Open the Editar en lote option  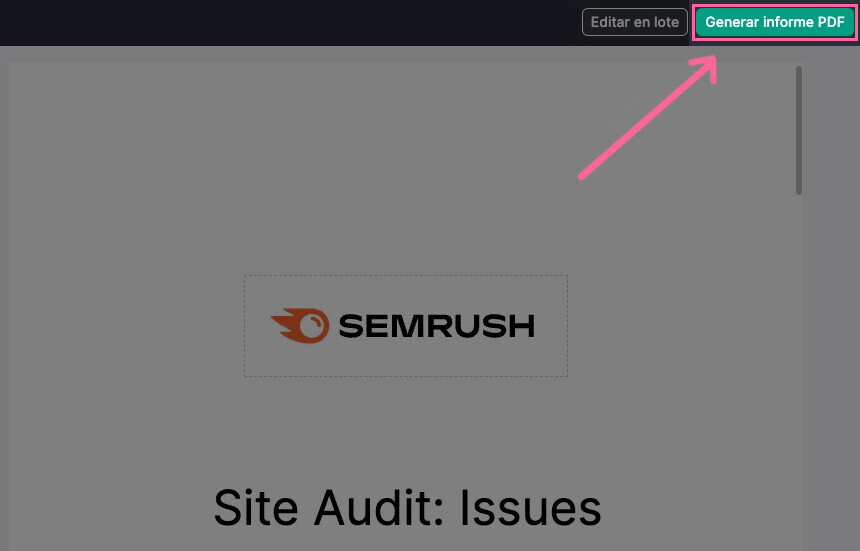point(635,22)
